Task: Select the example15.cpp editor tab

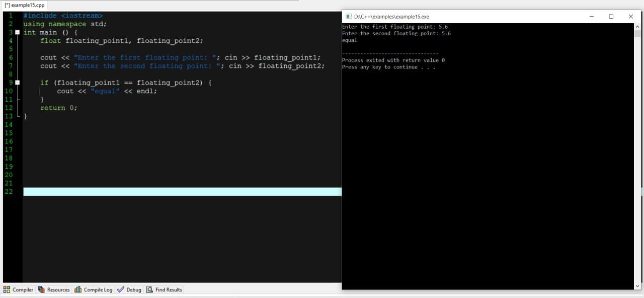Action: pyautogui.click(x=24, y=5)
